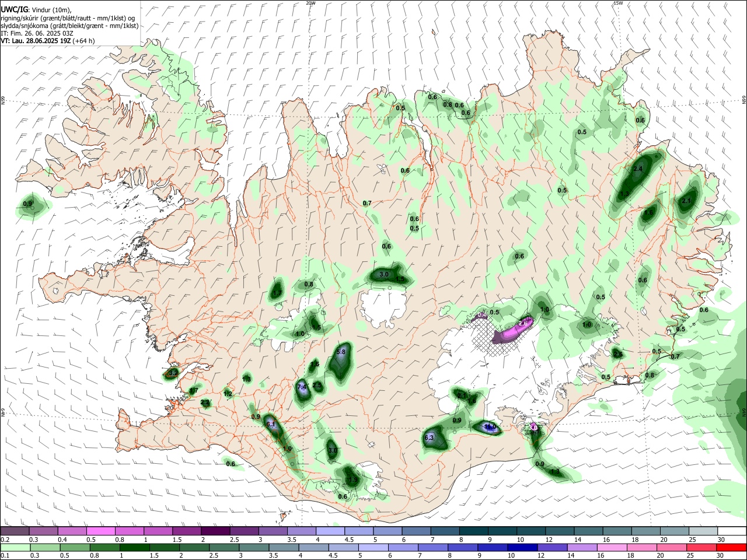Click the 'IT: Fim. 26. 06. 2025 03Z' line
The image size is (747, 560).
[x=37, y=33]
